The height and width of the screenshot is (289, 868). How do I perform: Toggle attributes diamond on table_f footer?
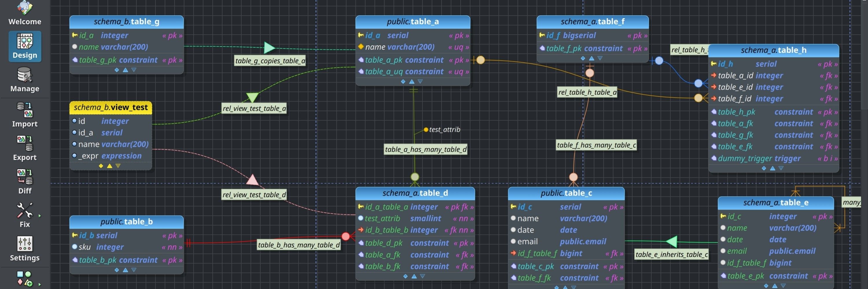tap(583, 59)
